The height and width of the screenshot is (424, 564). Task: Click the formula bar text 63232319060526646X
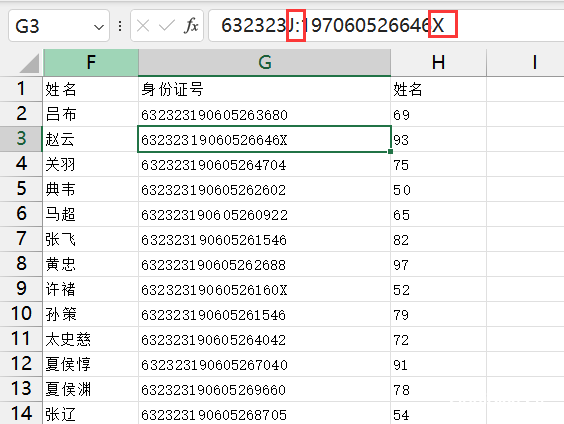point(333,26)
